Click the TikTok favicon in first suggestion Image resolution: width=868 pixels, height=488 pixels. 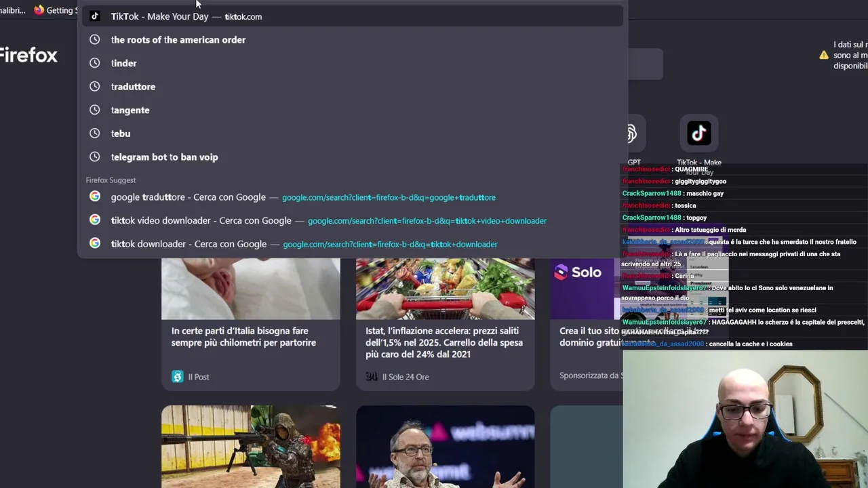coord(95,16)
